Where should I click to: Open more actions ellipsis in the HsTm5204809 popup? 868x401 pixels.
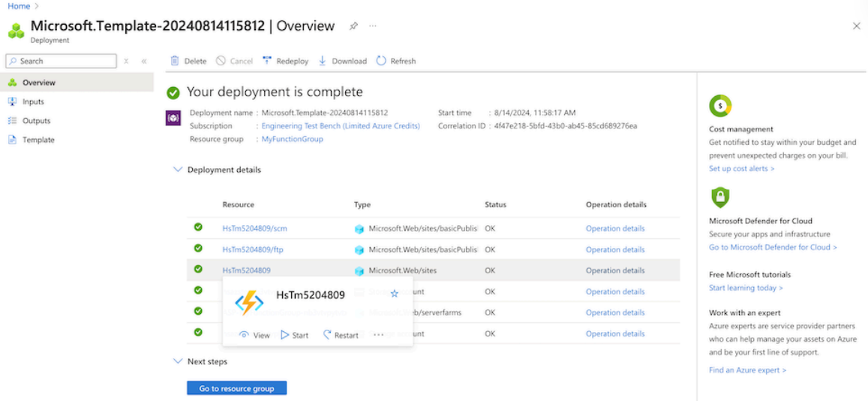tap(379, 334)
